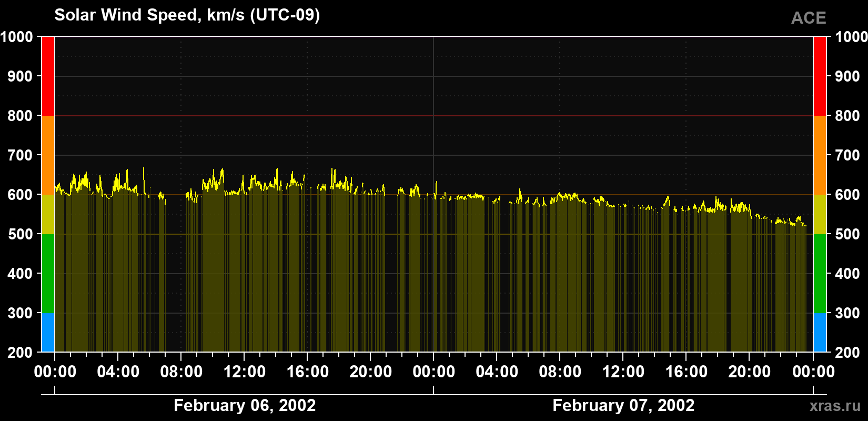
Task: Select the "February 06, 2002" date label
Action: click(x=245, y=405)
